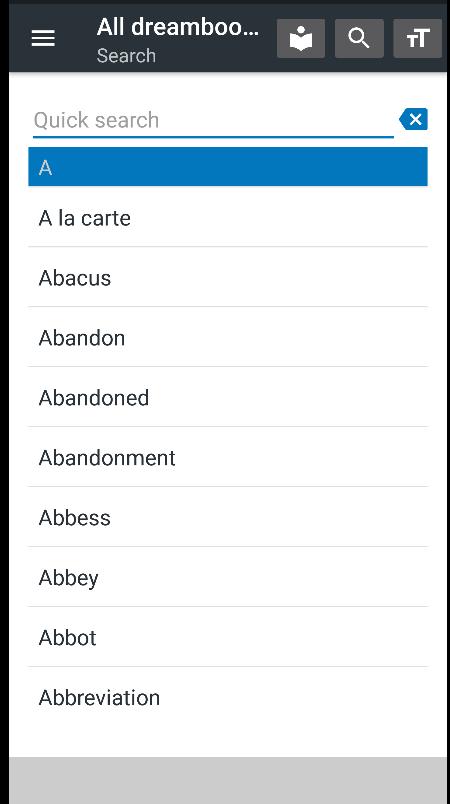Select the 'Abbot' entry
450x804 pixels.
228,637
